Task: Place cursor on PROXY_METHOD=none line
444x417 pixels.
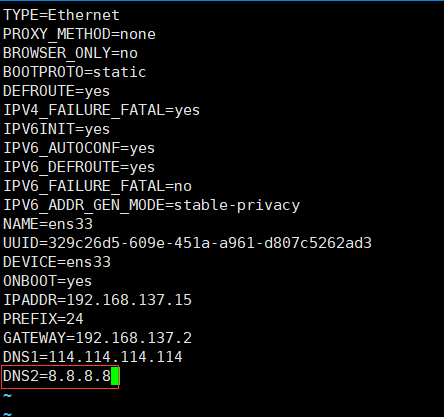Action: click(79, 34)
